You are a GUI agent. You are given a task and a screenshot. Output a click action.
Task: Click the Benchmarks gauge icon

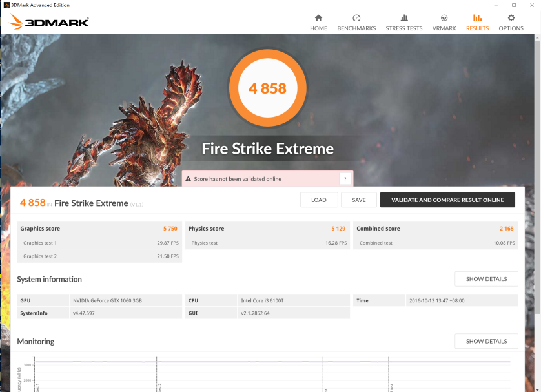(x=356, y=18)
